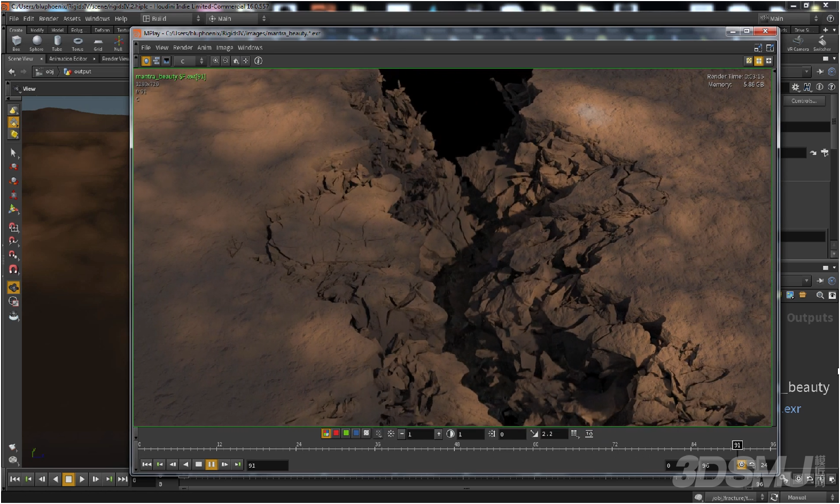The image size is (840, 504).
Task: Click MPlay pause playback button
Action: 212,464
